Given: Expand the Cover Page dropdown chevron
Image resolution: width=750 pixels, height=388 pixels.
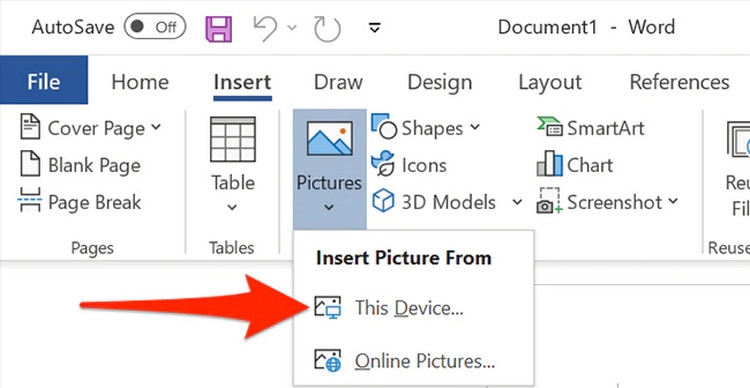Looking at the screenshot, I should pos(156,127).
